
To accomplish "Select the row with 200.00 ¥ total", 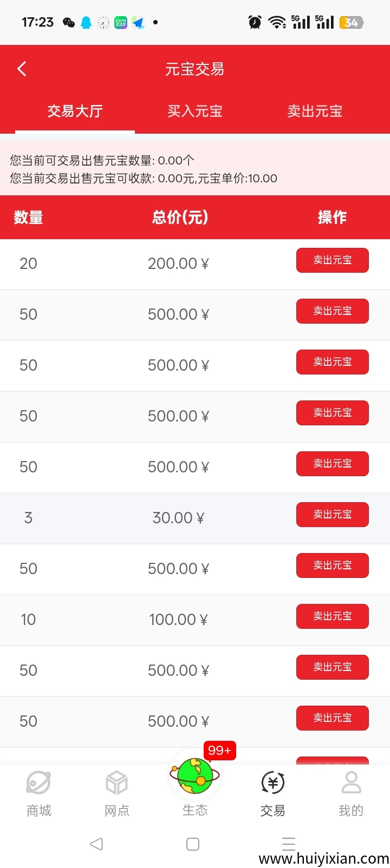I will [x=178, y=264].
